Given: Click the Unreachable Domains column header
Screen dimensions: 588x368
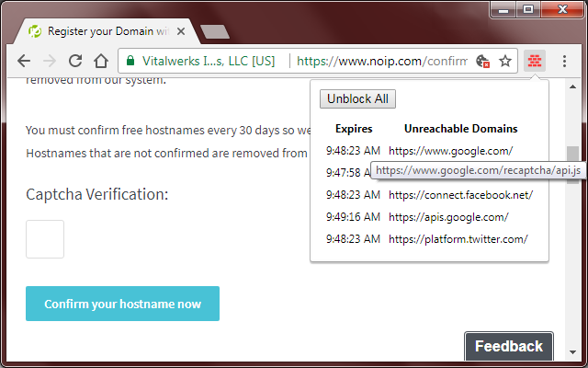Looking at the screenshot, I should tap(461, 129).
